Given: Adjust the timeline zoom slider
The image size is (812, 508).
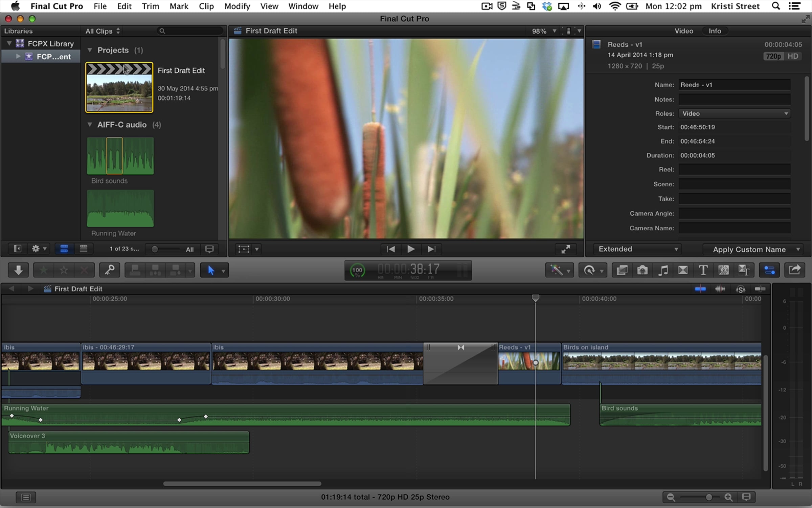Looking at the screenshot, I should tap(708, 497).
